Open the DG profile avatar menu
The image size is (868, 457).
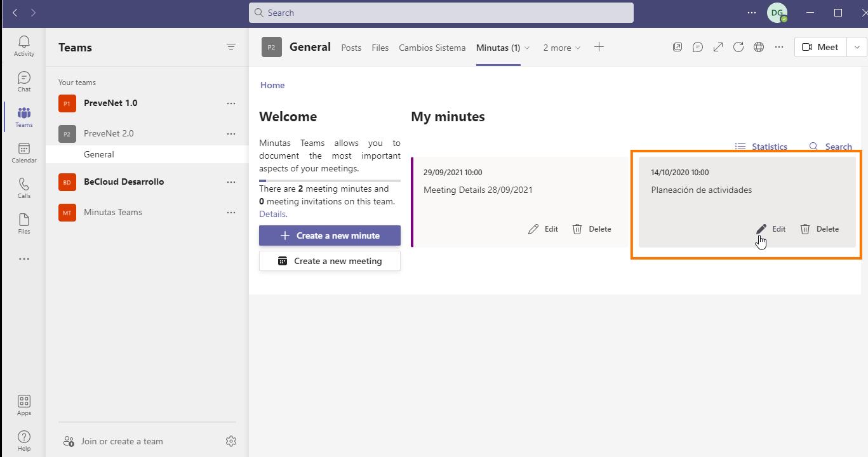tap(777, 13)
